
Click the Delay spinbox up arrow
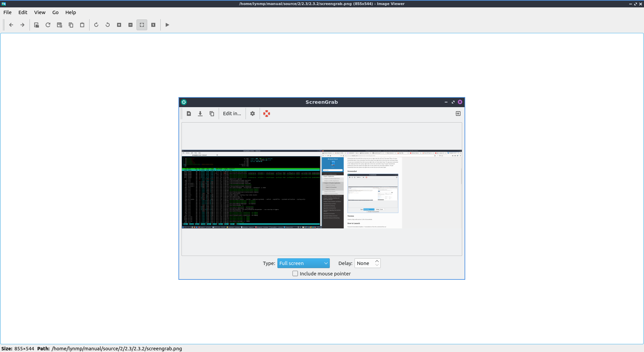point(377,261)
